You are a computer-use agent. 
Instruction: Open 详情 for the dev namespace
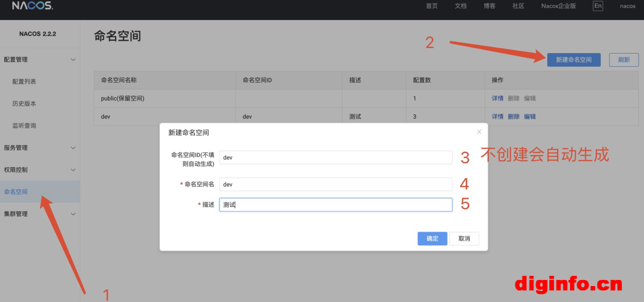[x=497, y=117]
